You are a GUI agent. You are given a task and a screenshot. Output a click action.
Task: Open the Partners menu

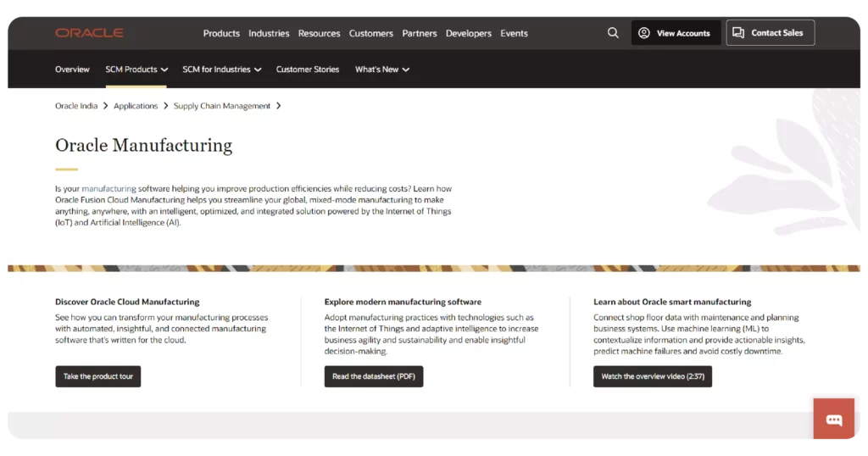pos(419,33)
